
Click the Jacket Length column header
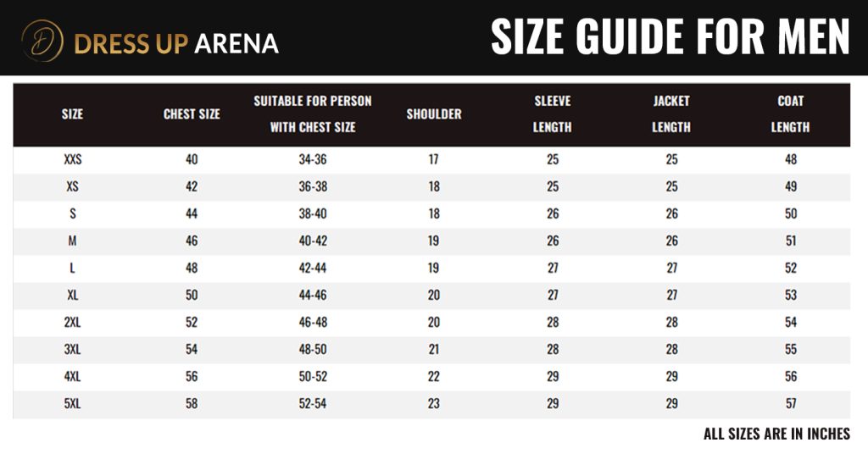pos(671,114)
